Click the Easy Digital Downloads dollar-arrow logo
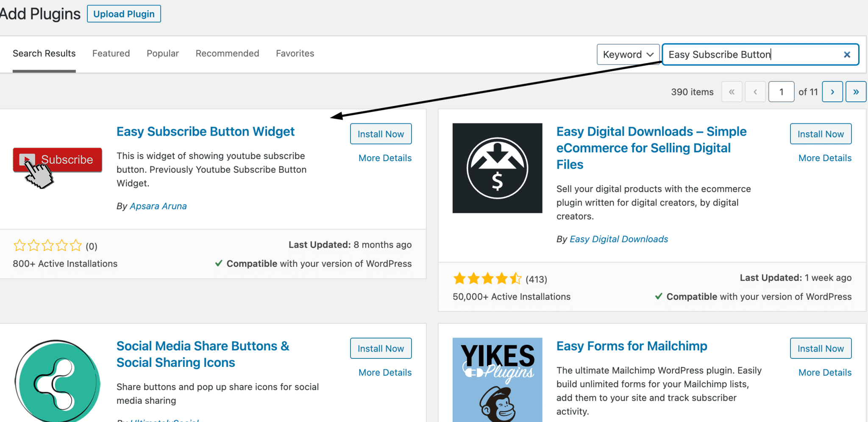 pyautogui.click(x=497, y=168)
